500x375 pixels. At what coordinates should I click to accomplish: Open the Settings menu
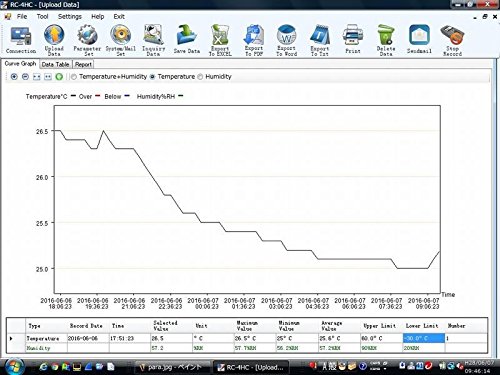pos(70,16)
